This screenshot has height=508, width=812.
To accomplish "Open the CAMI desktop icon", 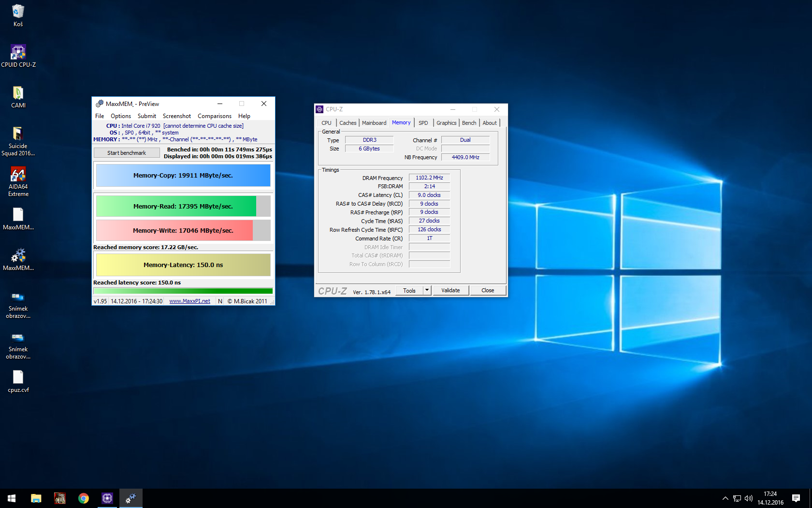I will (18, 97).
